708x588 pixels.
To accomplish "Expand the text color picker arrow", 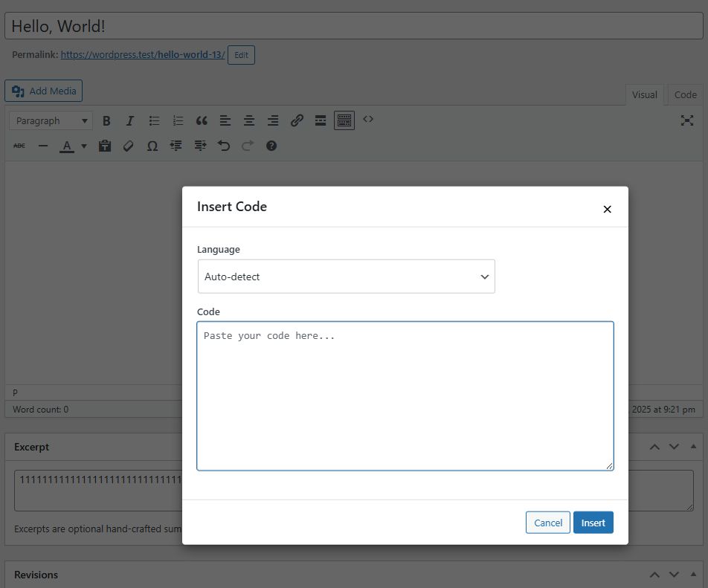I will pos(84,146).
